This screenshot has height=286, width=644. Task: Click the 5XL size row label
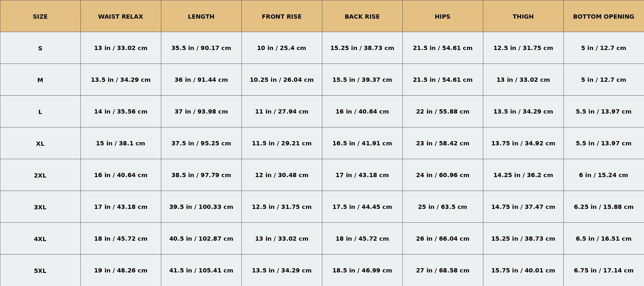pyautogui.click(x=40, y=271)
